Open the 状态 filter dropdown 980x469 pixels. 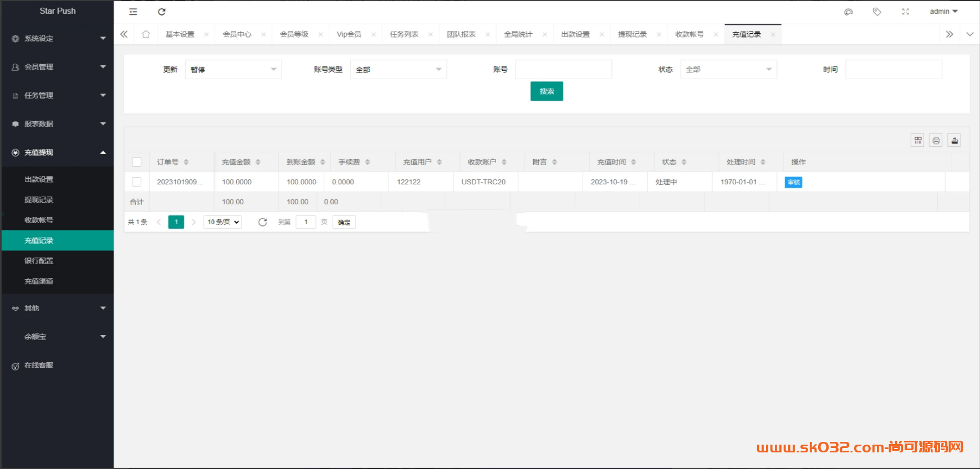coord(729,70)
